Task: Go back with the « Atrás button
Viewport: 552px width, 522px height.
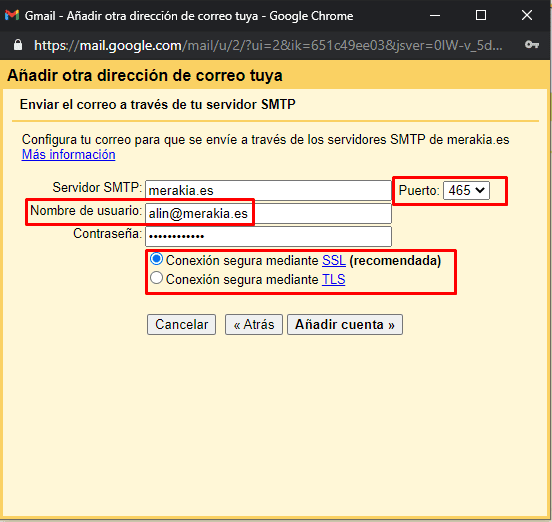Action: [254, 324]
